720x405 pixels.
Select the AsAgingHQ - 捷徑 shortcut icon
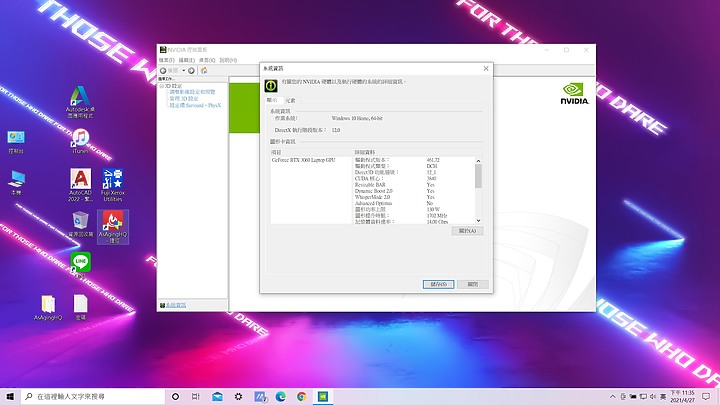(112, 227)
